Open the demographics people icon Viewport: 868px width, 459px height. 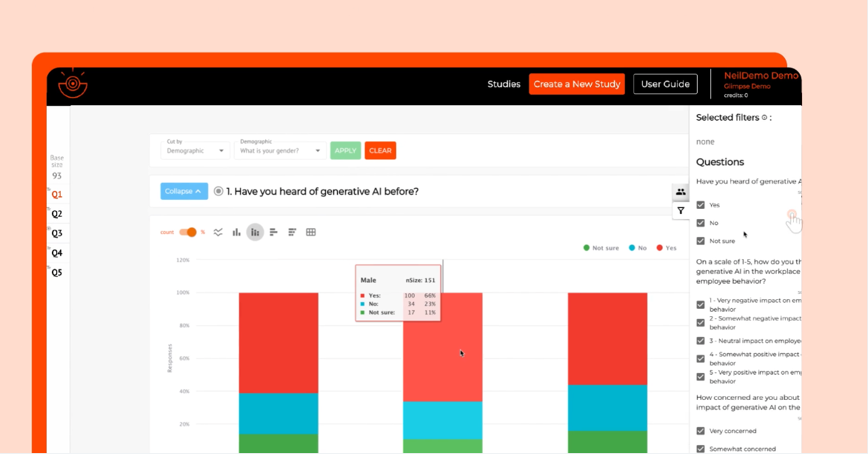pyautogui.click(x=681, y=192)
